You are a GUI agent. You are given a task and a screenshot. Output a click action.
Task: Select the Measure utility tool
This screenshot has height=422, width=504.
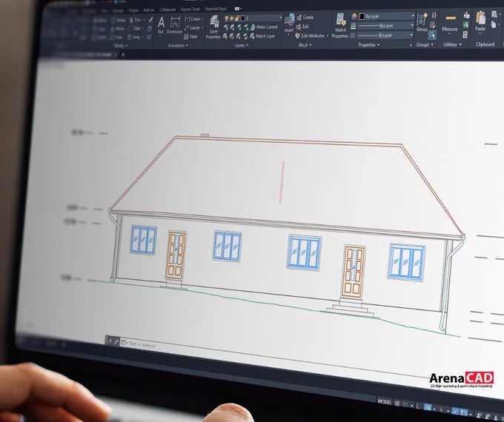coord(450,23)
